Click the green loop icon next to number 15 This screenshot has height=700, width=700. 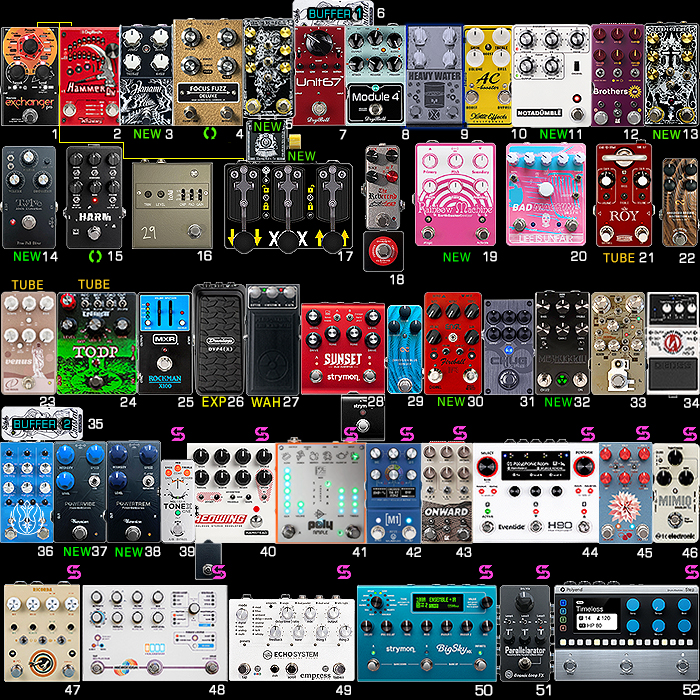95,256
